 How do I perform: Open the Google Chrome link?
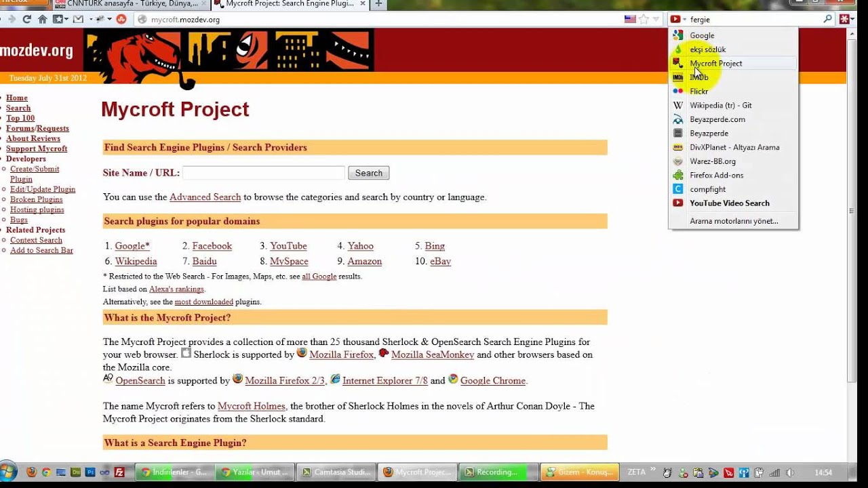493,381
